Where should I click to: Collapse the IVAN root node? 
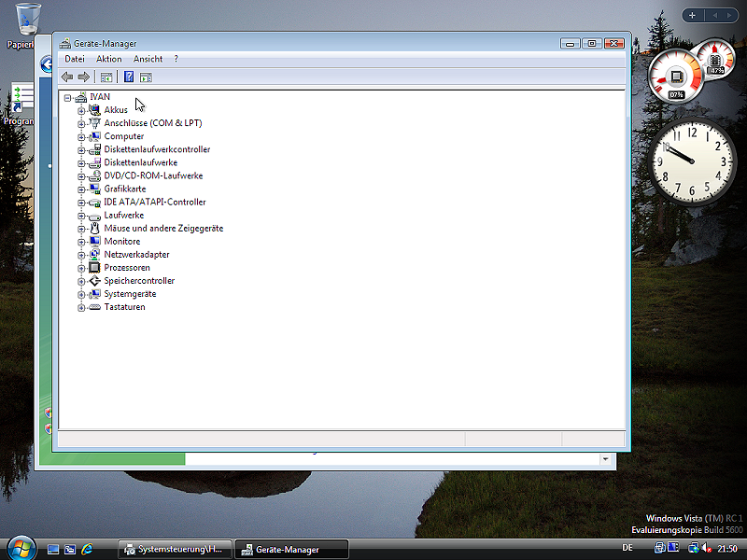tap(68, 97)
